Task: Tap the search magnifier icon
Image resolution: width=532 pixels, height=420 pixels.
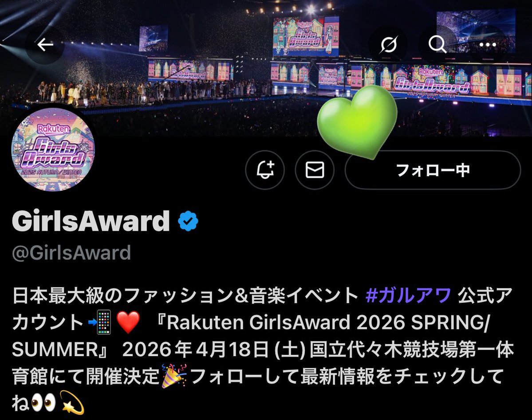Action: pyautogui.click(x=437, y=44)
